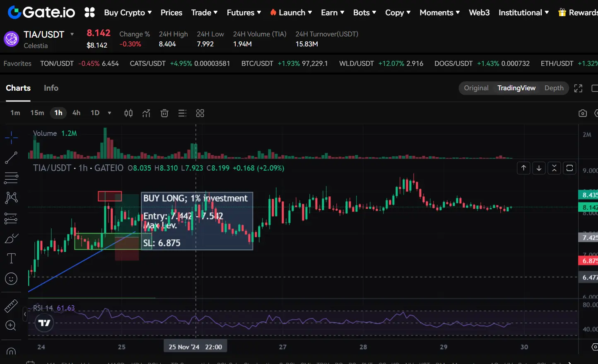598x364 pixels.
Task: Set the chart interval to 4h
Action: pos(77,113)
